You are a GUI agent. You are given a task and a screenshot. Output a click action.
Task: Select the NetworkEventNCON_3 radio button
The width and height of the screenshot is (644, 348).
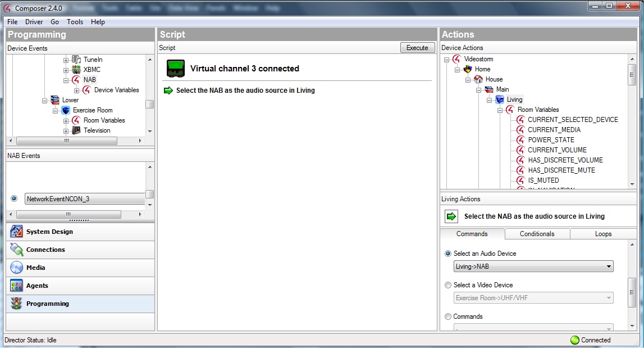pos(14,198)
